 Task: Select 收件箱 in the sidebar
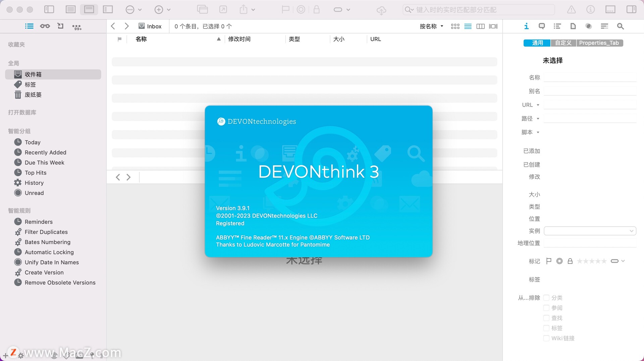53,74
